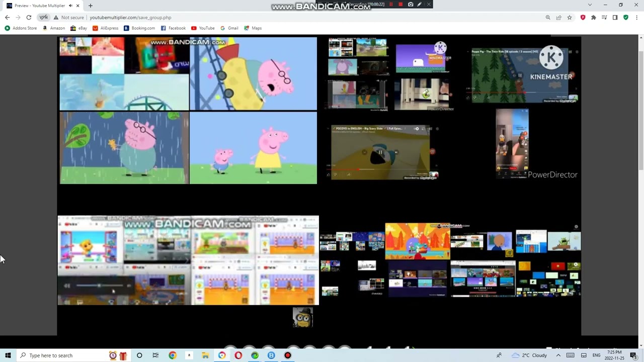Mute the Youtube Multiplier tab audio icon
644x362 pixels.
point(70,6)
